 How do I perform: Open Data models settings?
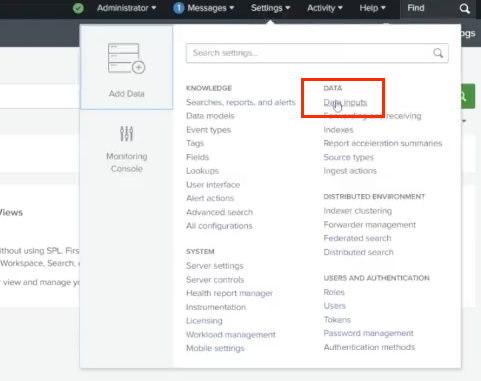point(210,116)
